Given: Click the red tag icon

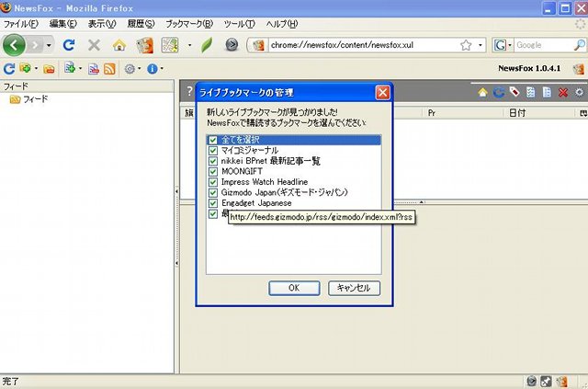Looking at the screenshot, I should pos(514,92).
